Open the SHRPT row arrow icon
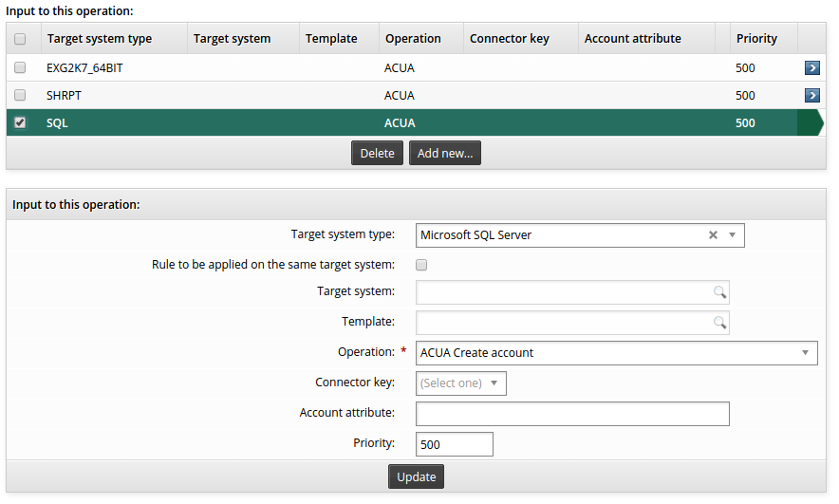This screenshot has width=839, height=504. pyautogui.click(x=811, y=96)
